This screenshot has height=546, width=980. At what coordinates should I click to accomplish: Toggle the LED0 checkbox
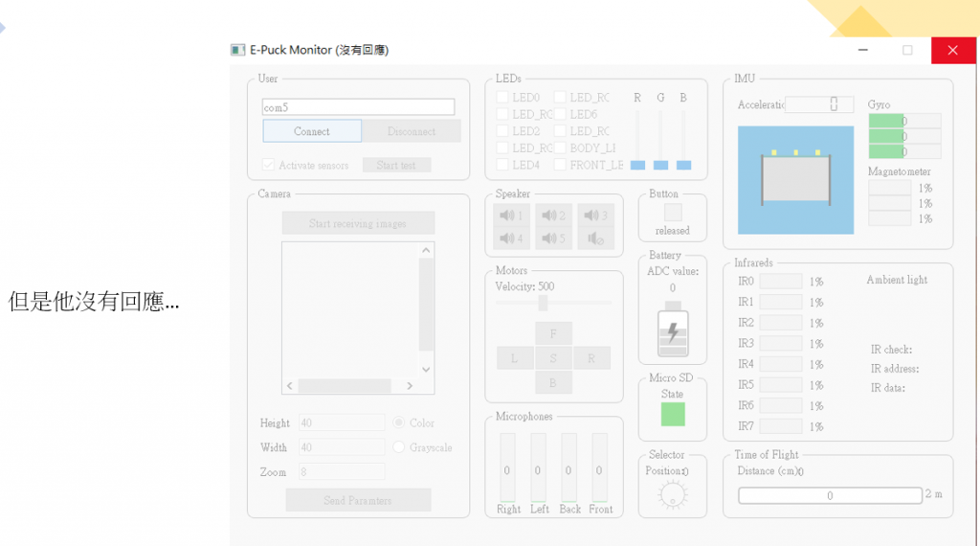[x=501, y=98]
